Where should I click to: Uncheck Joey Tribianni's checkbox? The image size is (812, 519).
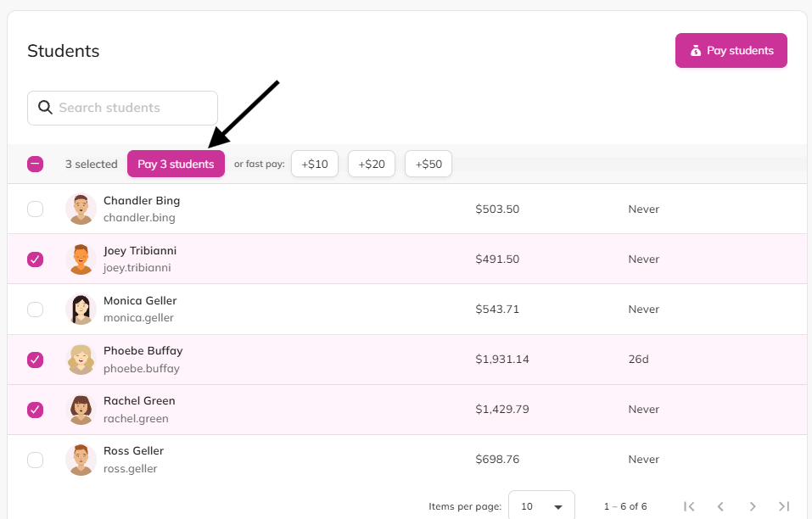pyautogui.click(x=36, y=259)
